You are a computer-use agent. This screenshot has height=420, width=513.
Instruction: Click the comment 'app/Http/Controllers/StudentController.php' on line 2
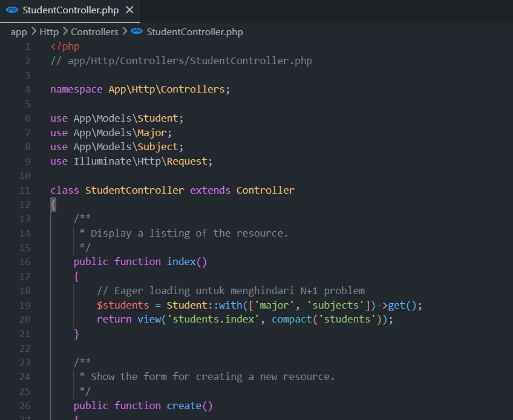pos(190,61)
